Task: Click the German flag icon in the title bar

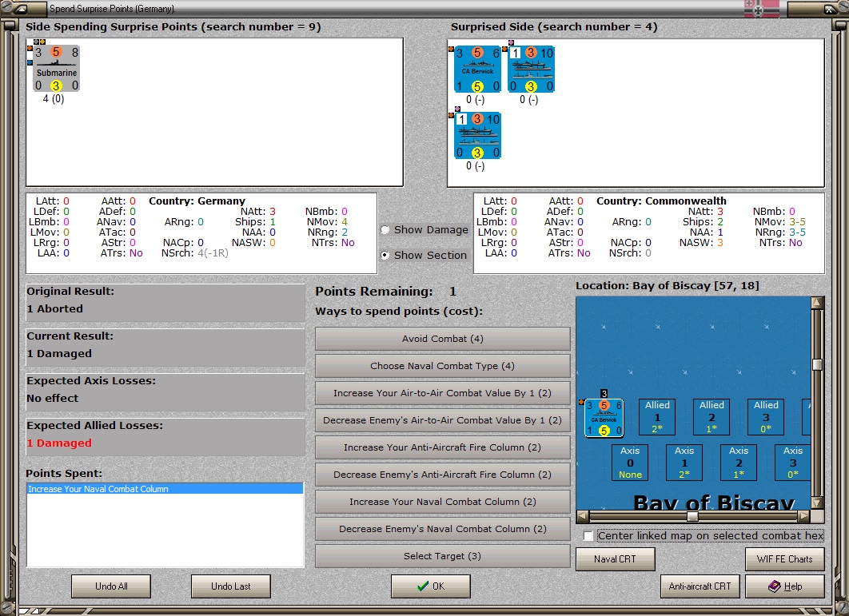Action: [x=761, y=9]
